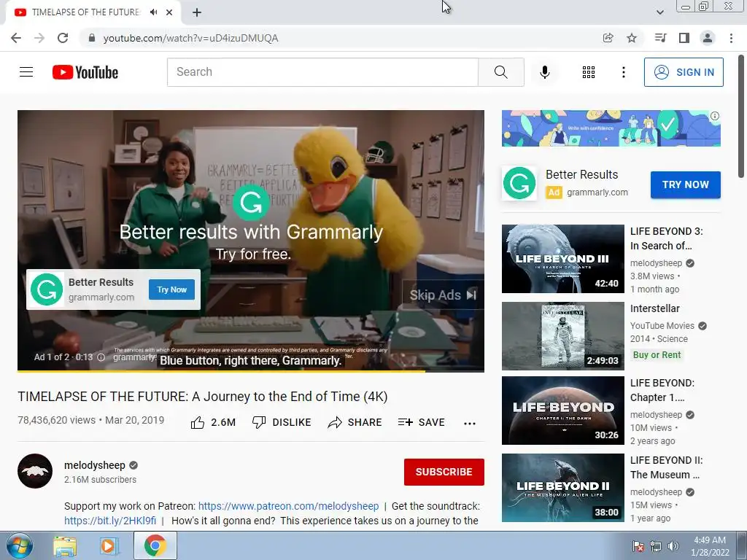Click the DISLIKE thumbs down button
Image resolution: width=747 pixels, height=560 pixels.
[x=282, y=422]
